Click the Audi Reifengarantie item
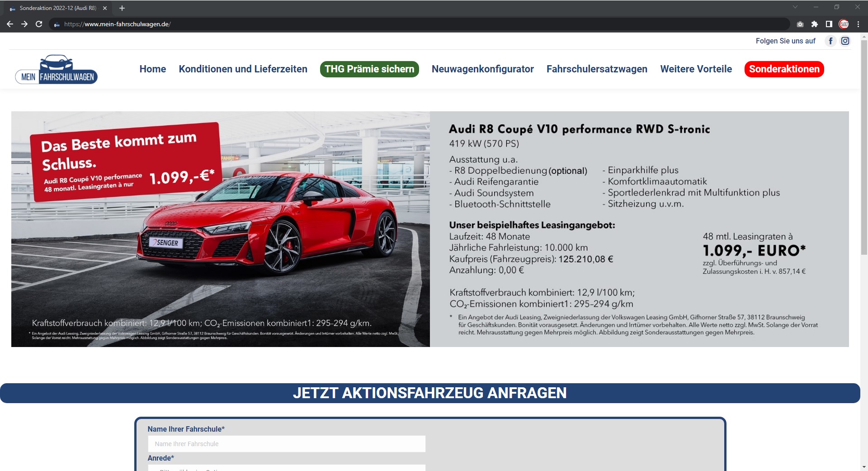 tap(494, 182)
